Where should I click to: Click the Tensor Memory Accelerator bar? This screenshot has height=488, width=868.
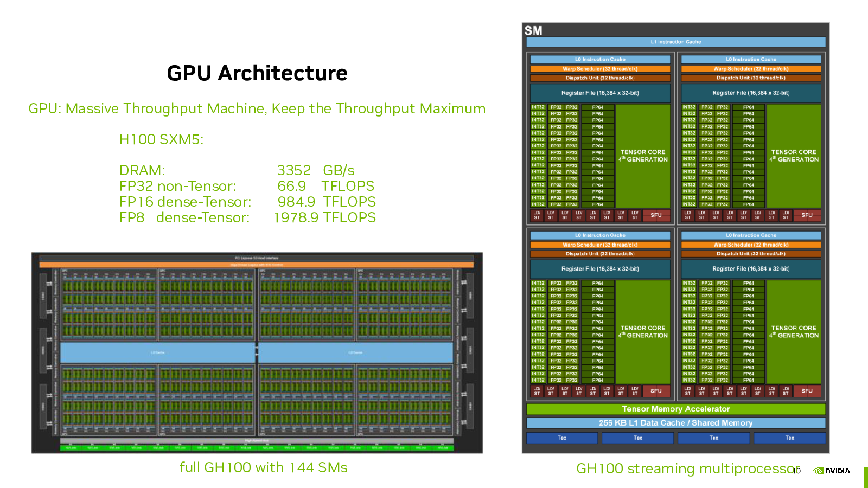coord(676,409)
